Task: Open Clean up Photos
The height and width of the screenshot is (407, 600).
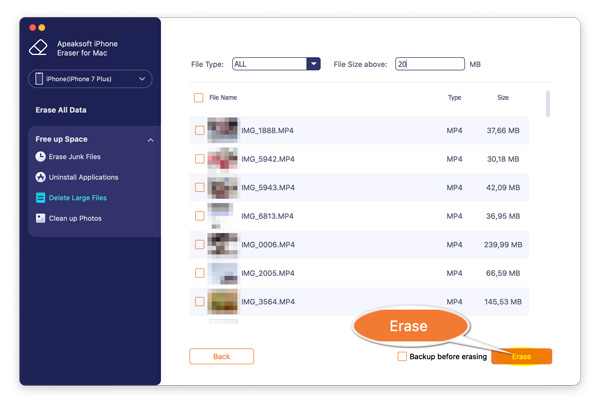Action: tap(75, 218)
